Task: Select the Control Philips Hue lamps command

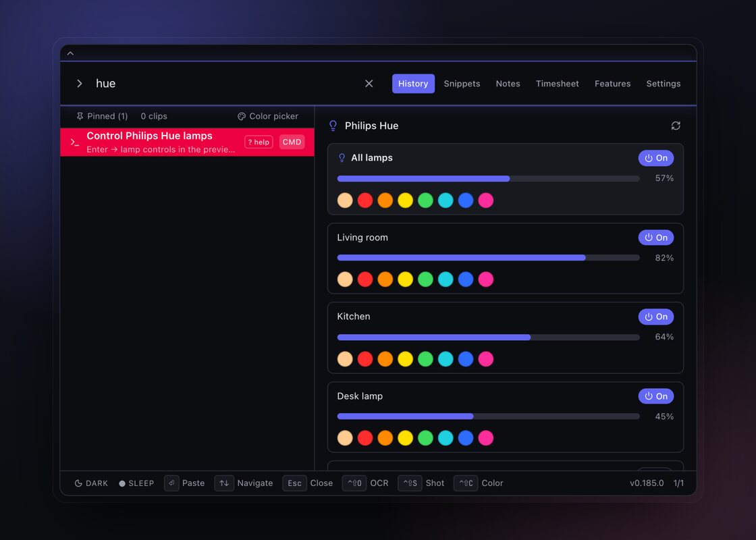Action: pyautogui.click(x=187, y=142)
